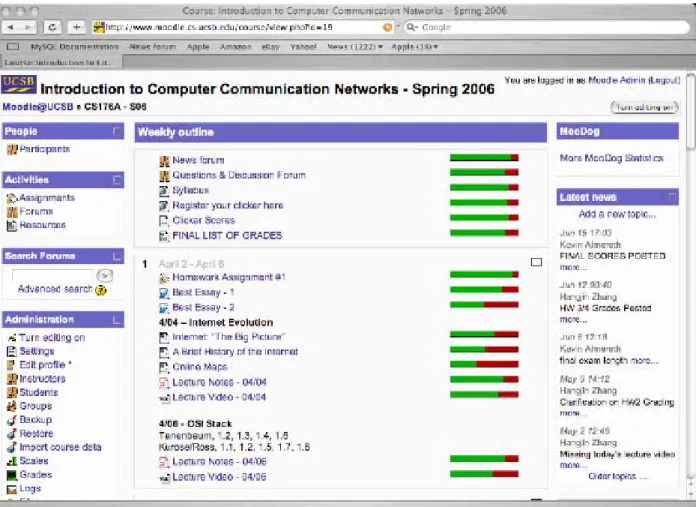Click the browser back arrow button

pyautogui.click(x=11, y=27)
